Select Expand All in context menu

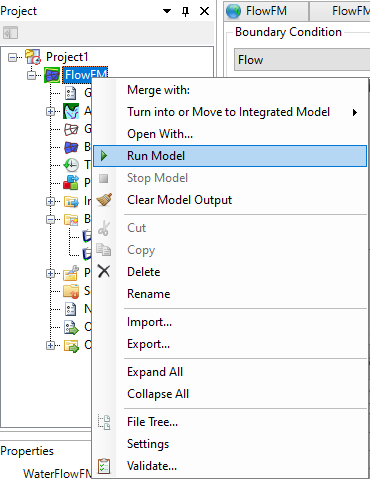[x=155, y=372]
